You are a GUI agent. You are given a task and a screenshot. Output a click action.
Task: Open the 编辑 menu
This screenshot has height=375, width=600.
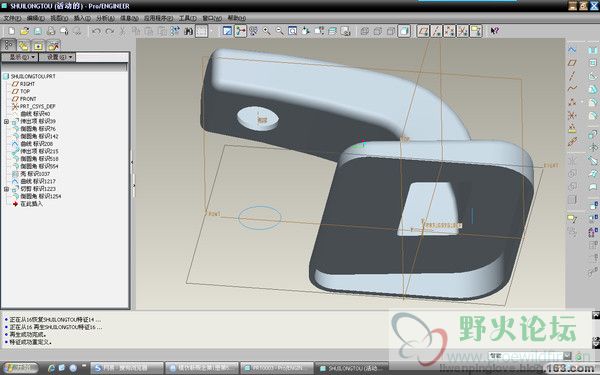click(35, 18)
